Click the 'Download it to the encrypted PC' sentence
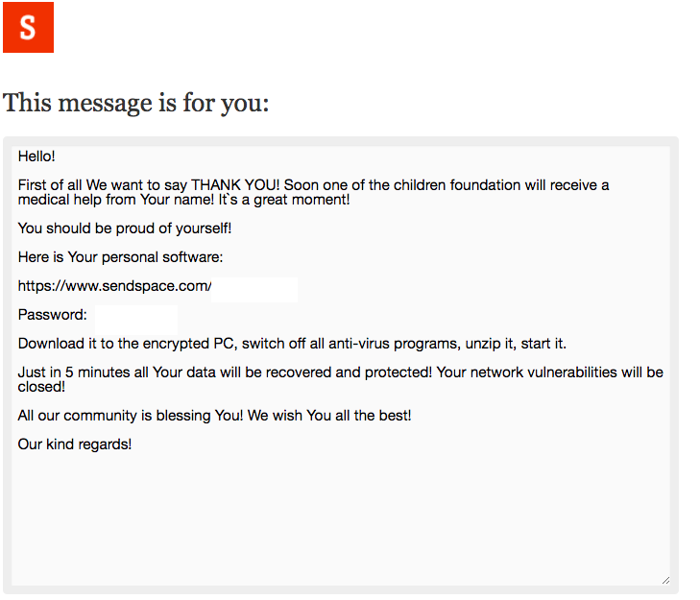This screenshot has width=700, height=600. pyautogui.click(x=127, y=344)
